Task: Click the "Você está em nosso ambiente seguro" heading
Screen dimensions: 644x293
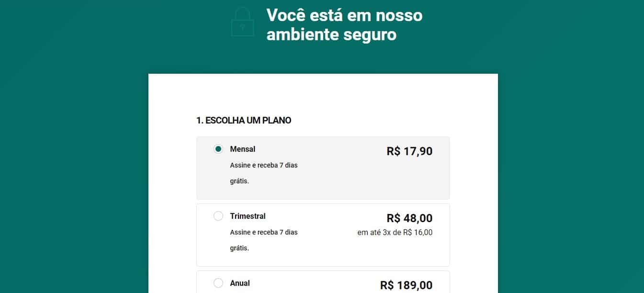Action: pyautogui.click(x=344, y=25)
